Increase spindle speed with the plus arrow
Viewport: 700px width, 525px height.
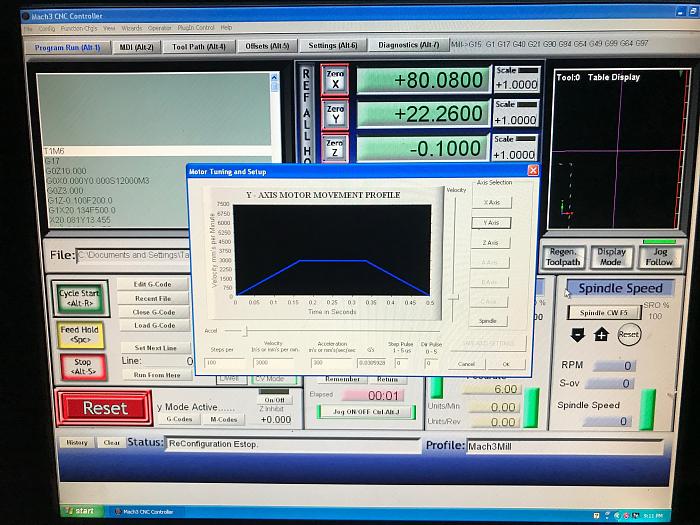tap(601, 335)
